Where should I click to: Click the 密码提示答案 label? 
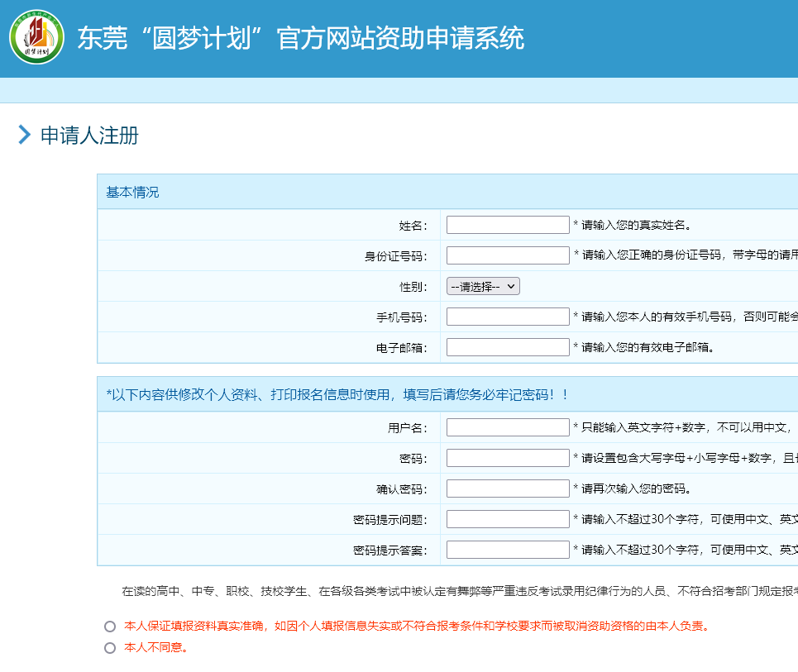[x=390, y=550]
